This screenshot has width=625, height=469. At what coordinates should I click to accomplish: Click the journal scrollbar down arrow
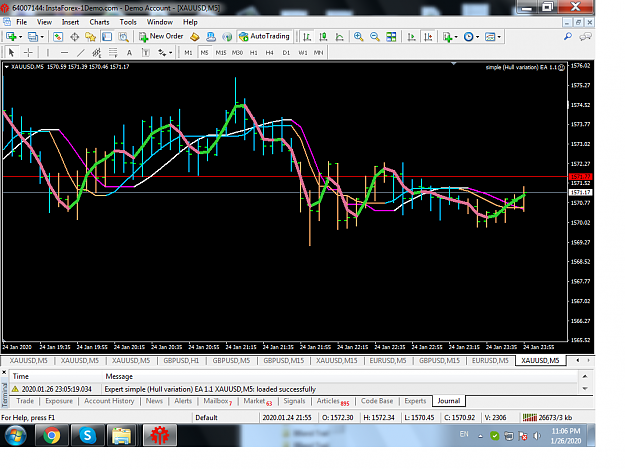pos(585,389)
